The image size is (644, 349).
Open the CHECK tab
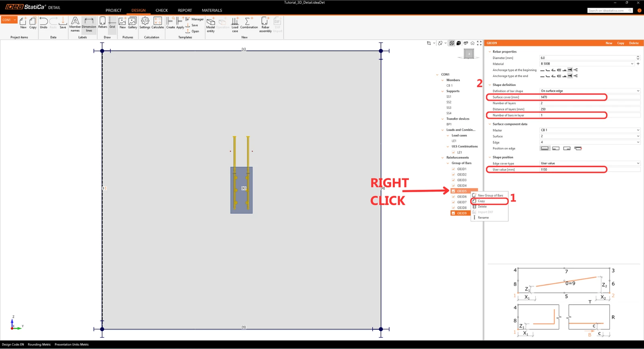162,10
